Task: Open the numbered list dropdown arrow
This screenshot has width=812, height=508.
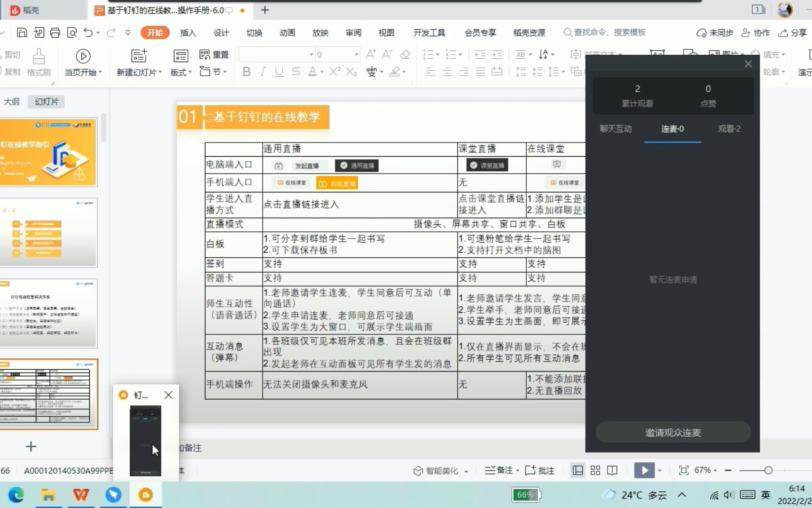Action: click(460, 55)
